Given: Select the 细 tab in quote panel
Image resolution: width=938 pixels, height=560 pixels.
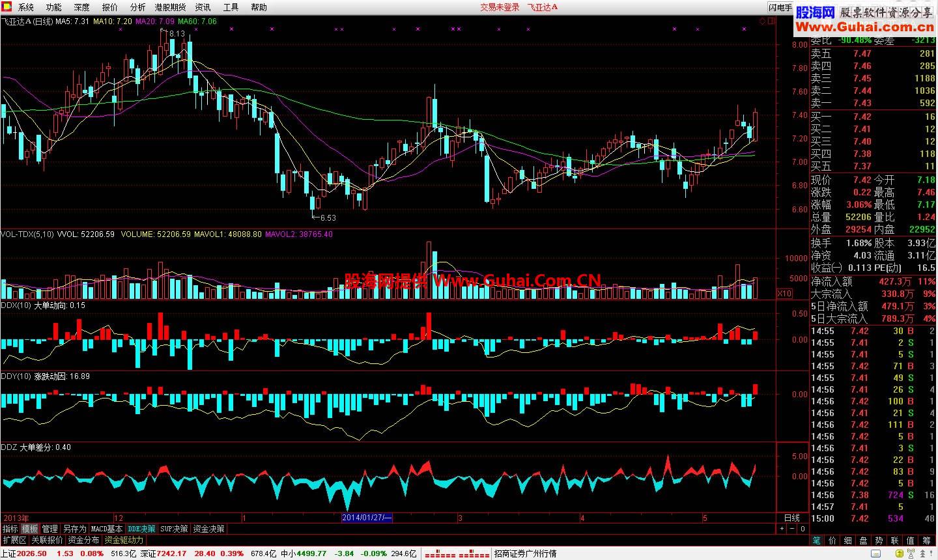Looking at the screenshot, I should coord(847,540).
